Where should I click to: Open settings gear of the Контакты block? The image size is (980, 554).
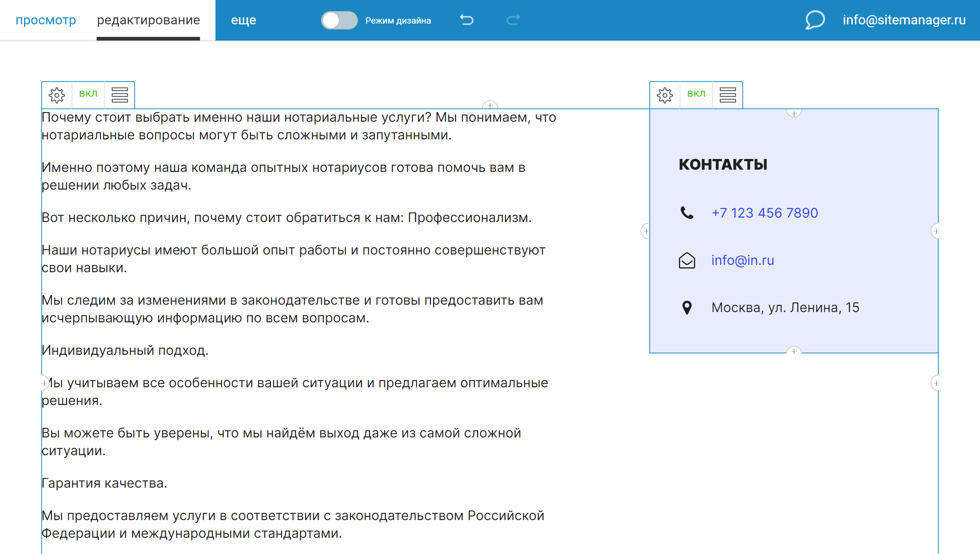(x=665, y=94)
